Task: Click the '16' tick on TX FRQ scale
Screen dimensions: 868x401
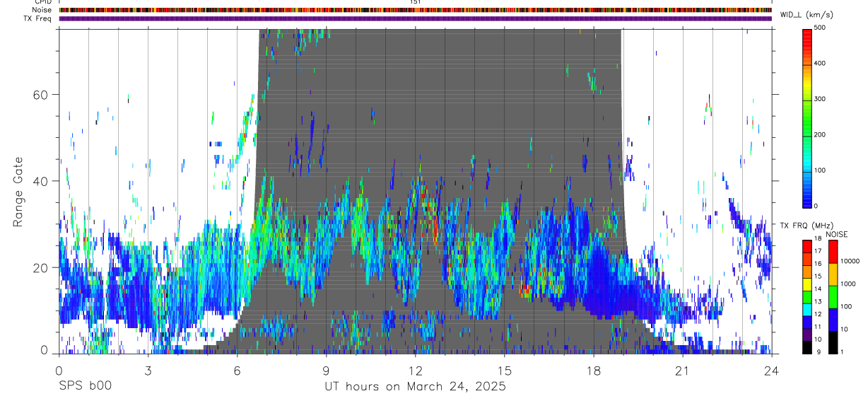Action: pyautogui.click(x=818, y=264)
